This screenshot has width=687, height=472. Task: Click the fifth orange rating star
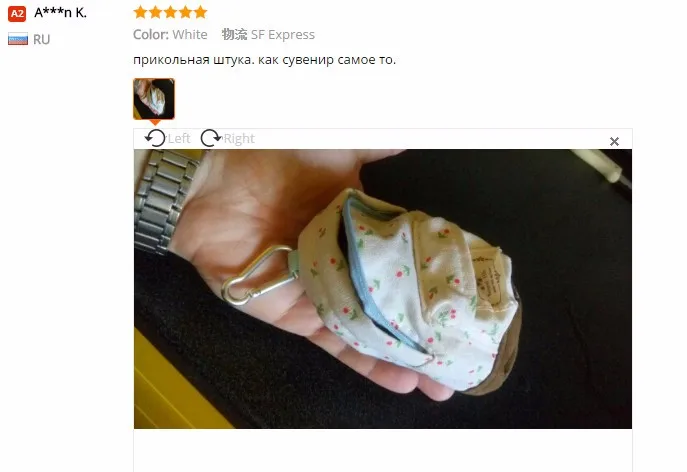pos(200,12)
